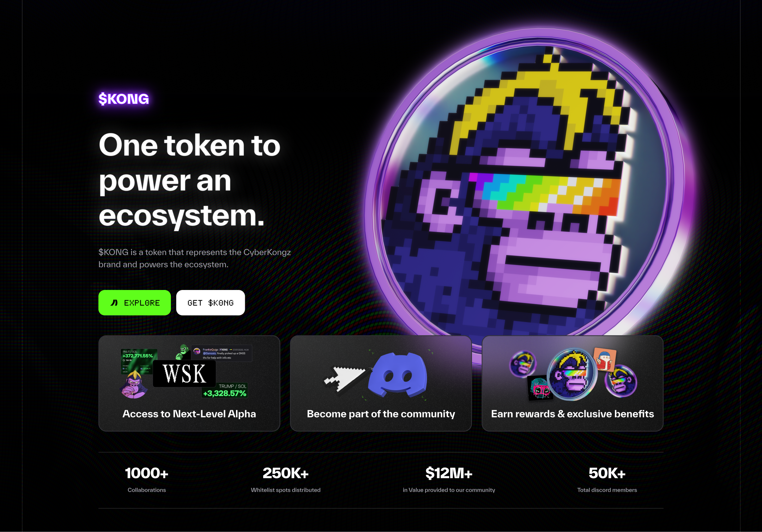Click the TRUMP / SOL percentage badge
The width and height of the screenshot is (762, 532).
[x=225, y=391]
